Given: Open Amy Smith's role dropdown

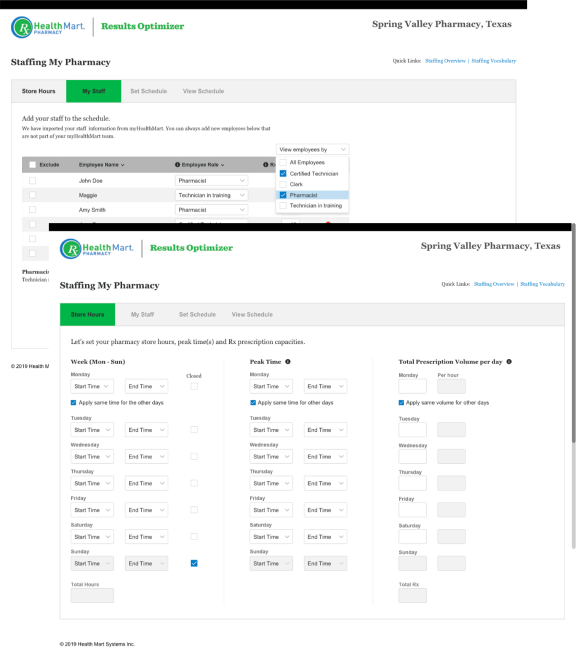Looking at the screenshot, I should pyautogui.click(x=211, y=210).
